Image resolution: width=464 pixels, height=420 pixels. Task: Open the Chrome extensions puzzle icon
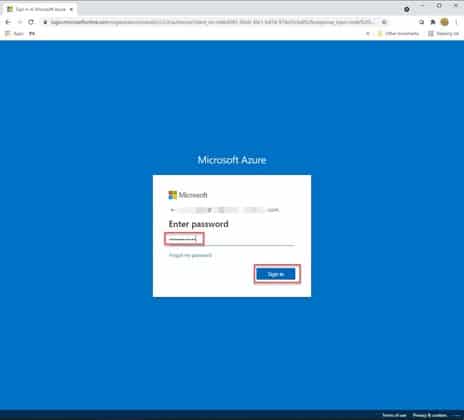(433, 22)
